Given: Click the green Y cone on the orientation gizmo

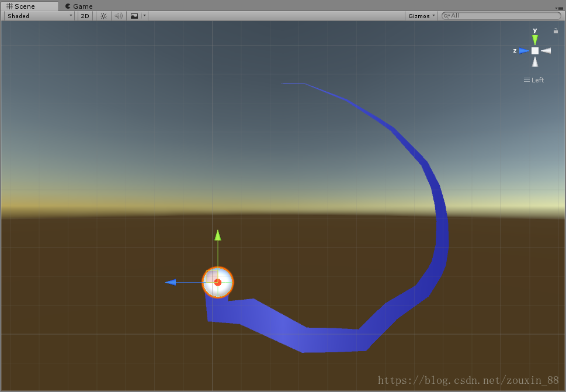Looking at the screenshot, I should pyautogui.click(x=534, y=39).
